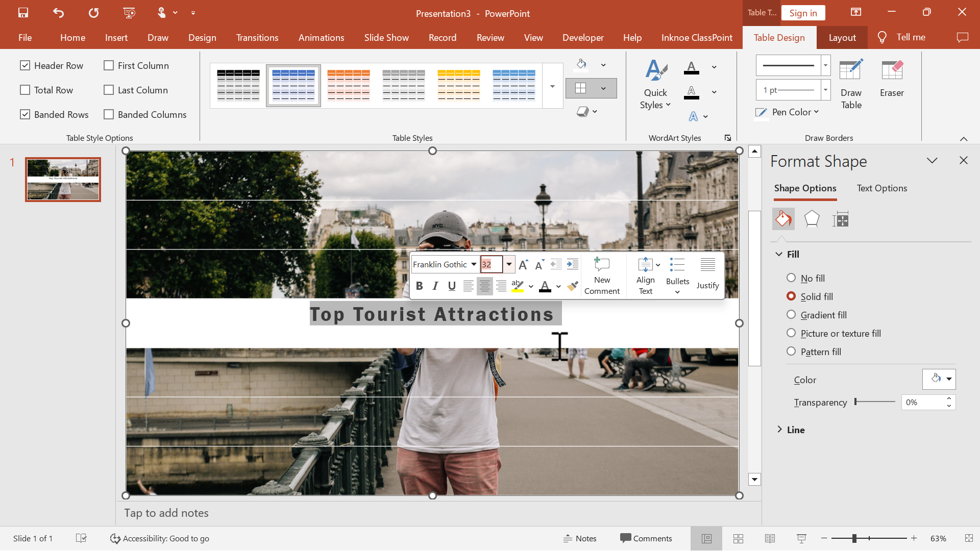This screenshot has width=980, height=551.
Task: Click the Bold formatting icon
Action: [419, 286]
